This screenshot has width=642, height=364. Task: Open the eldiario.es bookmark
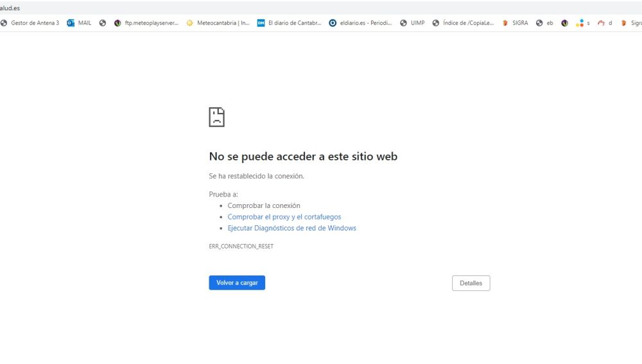tap(361, 23)
